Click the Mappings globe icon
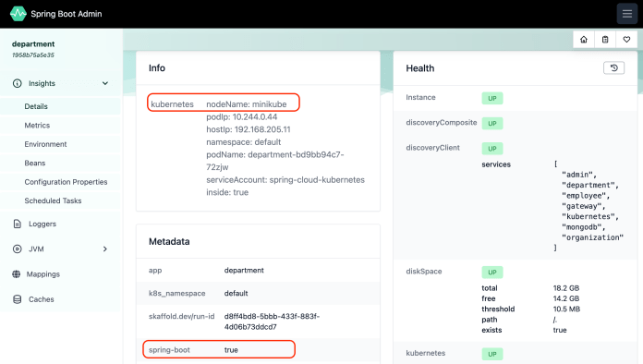The image size is (643, 364). (x=17, y=273)
